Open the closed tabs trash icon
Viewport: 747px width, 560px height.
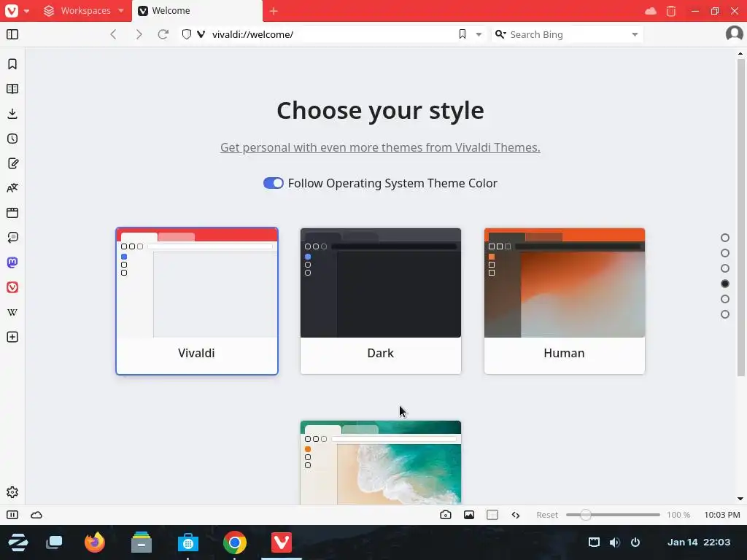[x=671, y=11]
